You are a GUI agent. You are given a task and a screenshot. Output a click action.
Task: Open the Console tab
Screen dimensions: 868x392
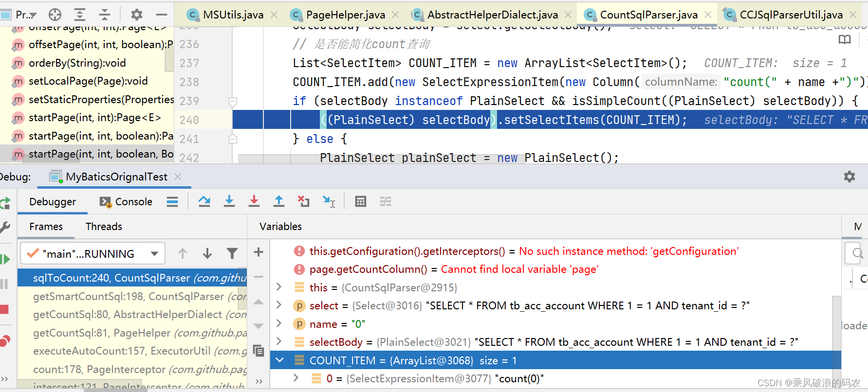(126, 201)
